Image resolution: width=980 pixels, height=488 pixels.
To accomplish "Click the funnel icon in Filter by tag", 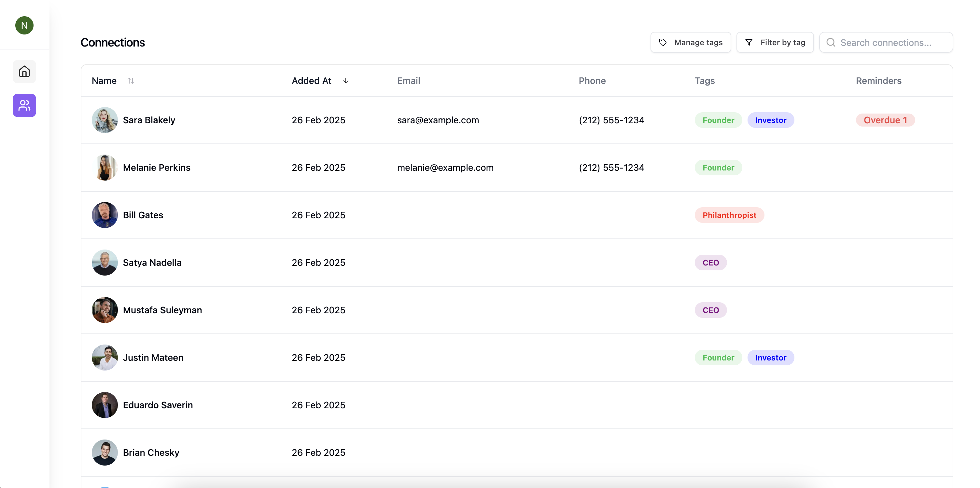I will coord(749,43).
